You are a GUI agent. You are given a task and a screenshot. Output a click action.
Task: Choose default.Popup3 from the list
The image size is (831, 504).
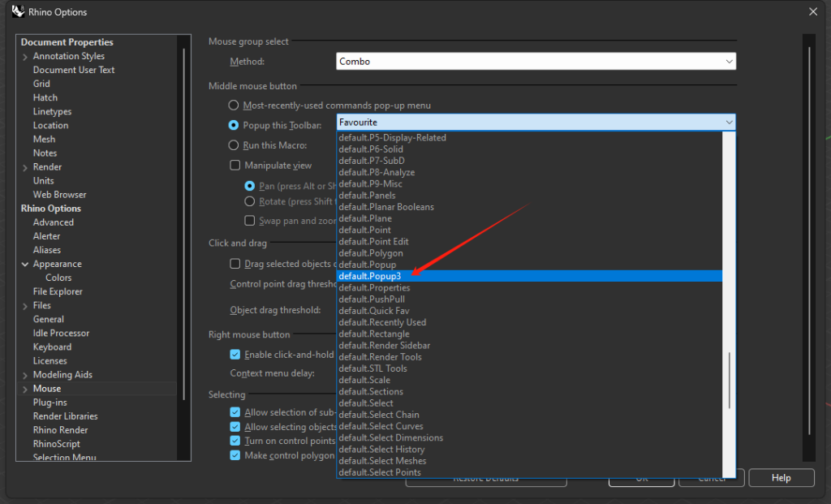pyautogui.click(x=529, y=276)
